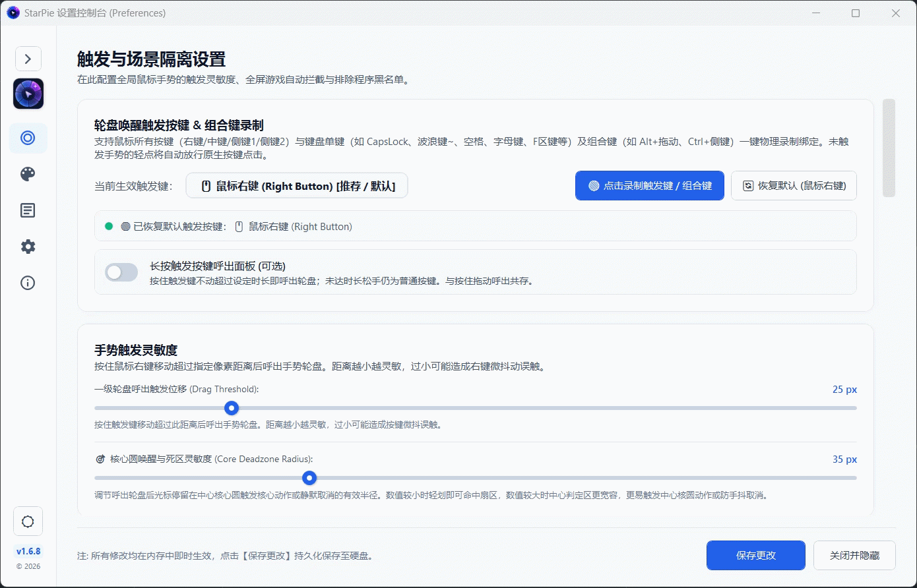Viewport: 917px width, 588px height.
Task: Click the current trigger key 鼠标右键 (Right Button) field
Action: point(297,186)
